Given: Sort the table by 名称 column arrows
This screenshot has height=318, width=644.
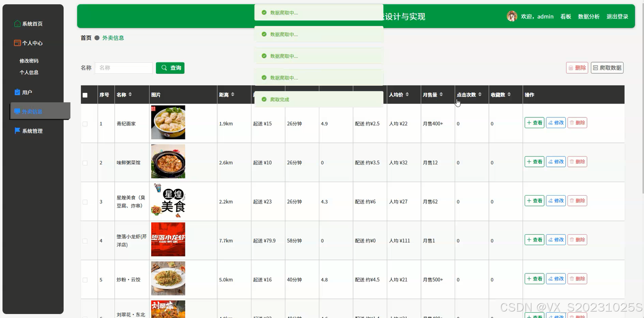Looking at the screenshot, I should click(130, 94).
